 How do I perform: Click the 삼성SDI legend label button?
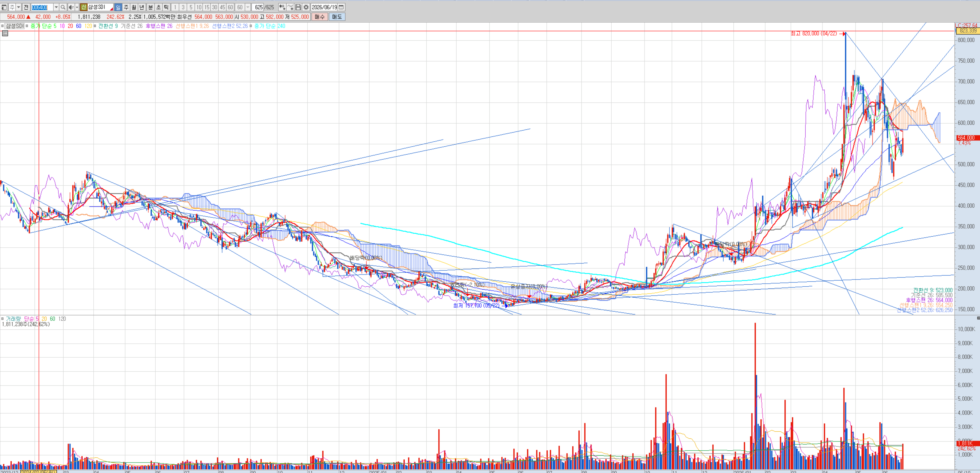pyautogui.click(x=14, y=26)
